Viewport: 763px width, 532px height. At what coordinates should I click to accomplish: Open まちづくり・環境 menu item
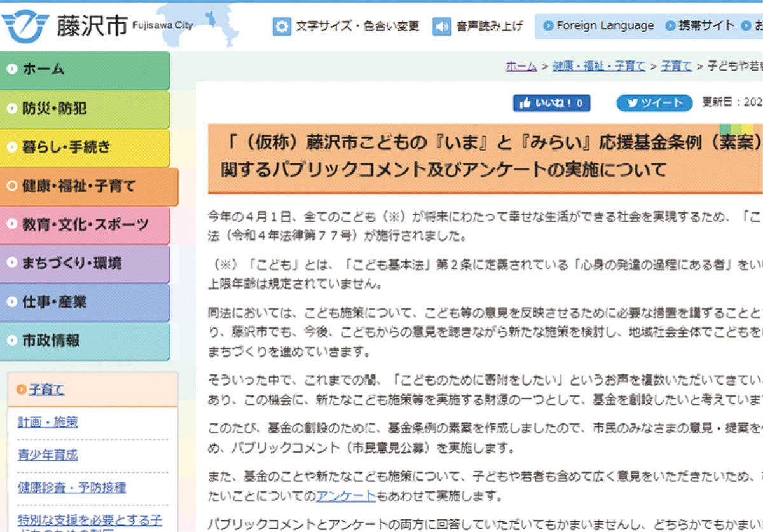[85, 263]
